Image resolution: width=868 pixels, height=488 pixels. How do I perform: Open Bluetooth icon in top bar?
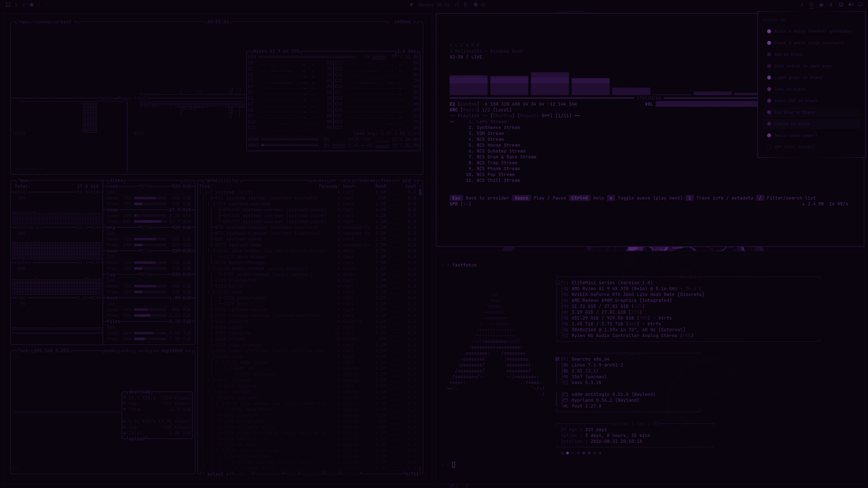pos(831,5)
